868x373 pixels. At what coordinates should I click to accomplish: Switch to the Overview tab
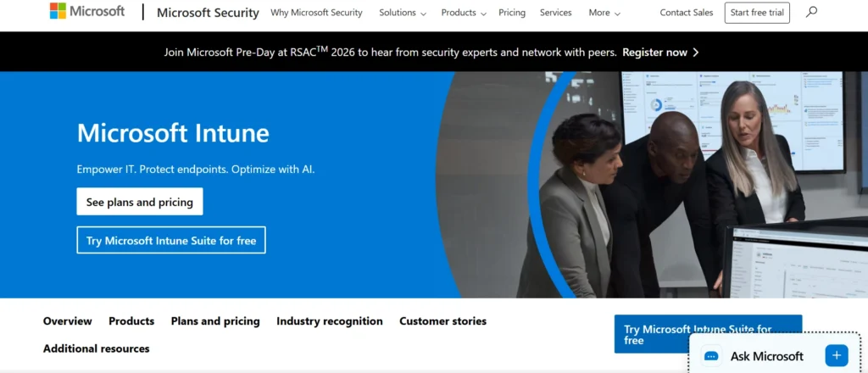coord(68,321)
